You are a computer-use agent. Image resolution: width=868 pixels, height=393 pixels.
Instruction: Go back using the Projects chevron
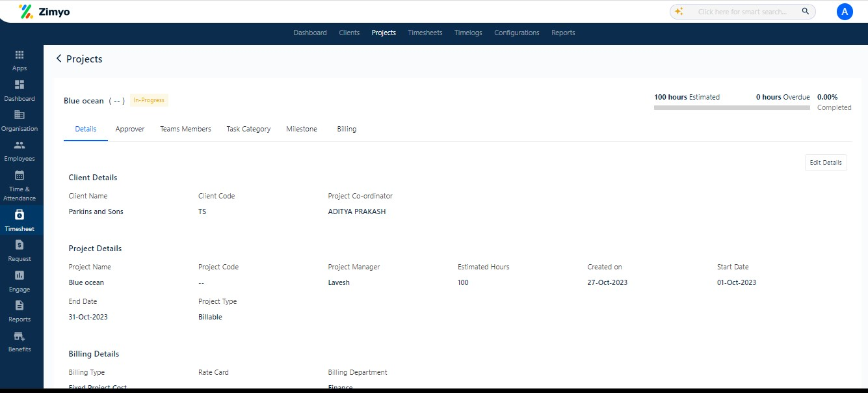click(59, 59)
